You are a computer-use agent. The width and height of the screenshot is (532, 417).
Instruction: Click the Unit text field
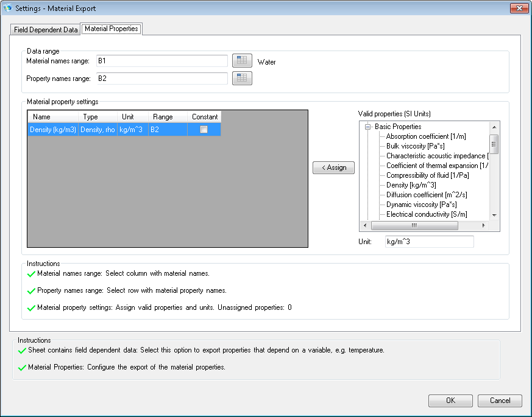pos(429,242)
